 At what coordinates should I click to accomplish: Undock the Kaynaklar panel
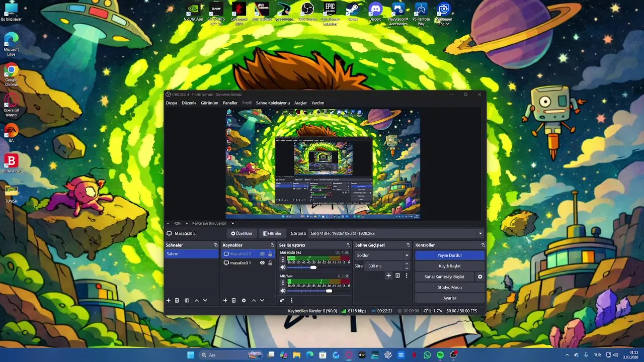(272, 245)
